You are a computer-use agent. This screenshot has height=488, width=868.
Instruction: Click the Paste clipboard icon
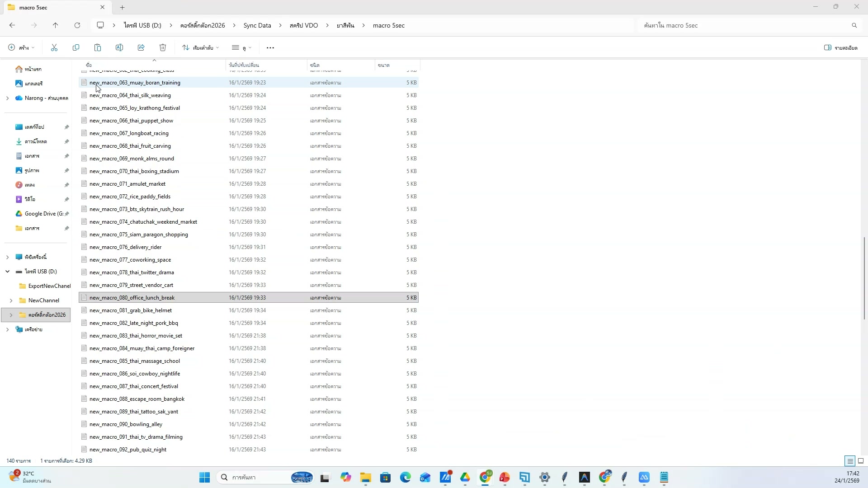(98, 47)
